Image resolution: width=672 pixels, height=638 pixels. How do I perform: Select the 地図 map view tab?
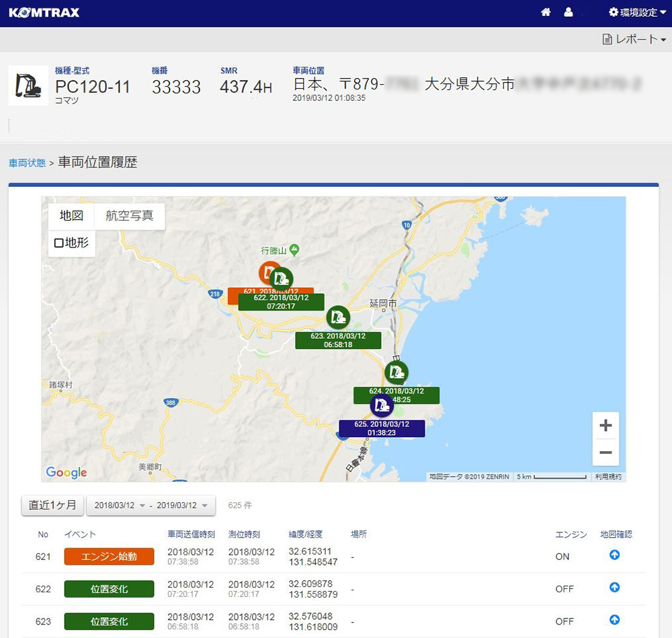click(x=71, y=216)
